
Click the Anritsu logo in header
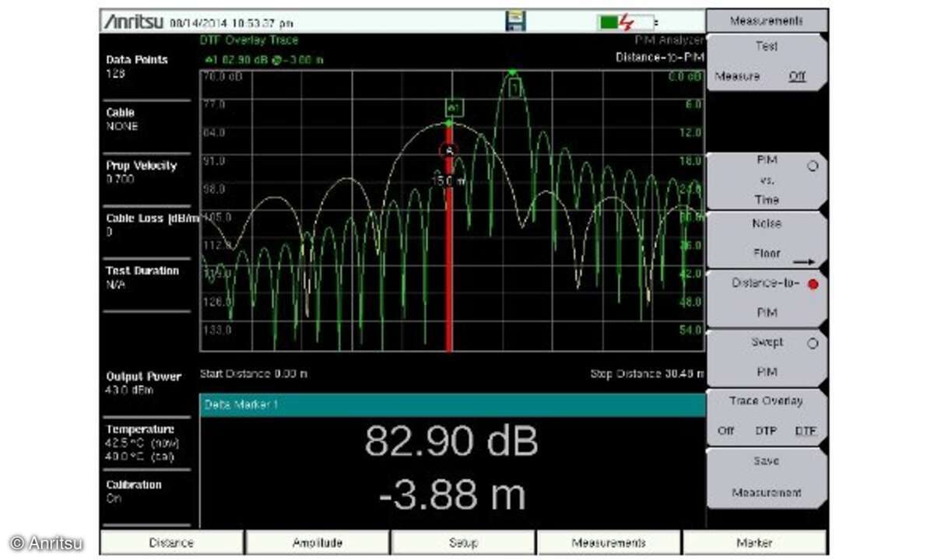pos(134,22)
